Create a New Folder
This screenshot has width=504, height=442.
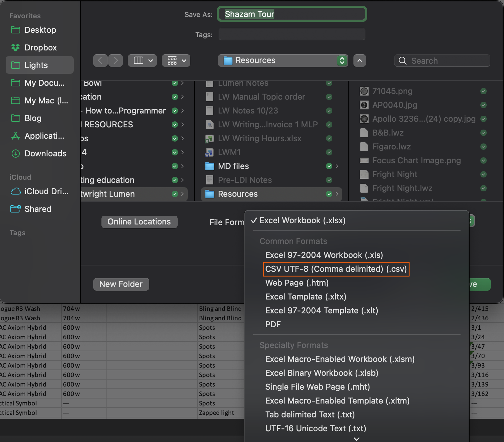(x=121, y=284)
